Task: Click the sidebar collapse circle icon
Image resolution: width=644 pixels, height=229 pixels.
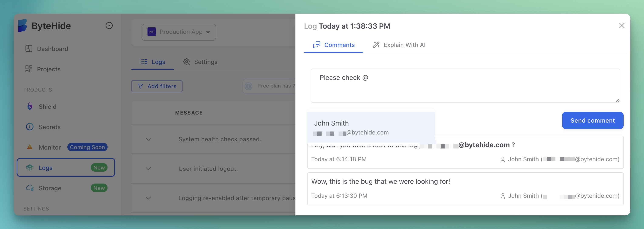Action: [x=109, y=26]
